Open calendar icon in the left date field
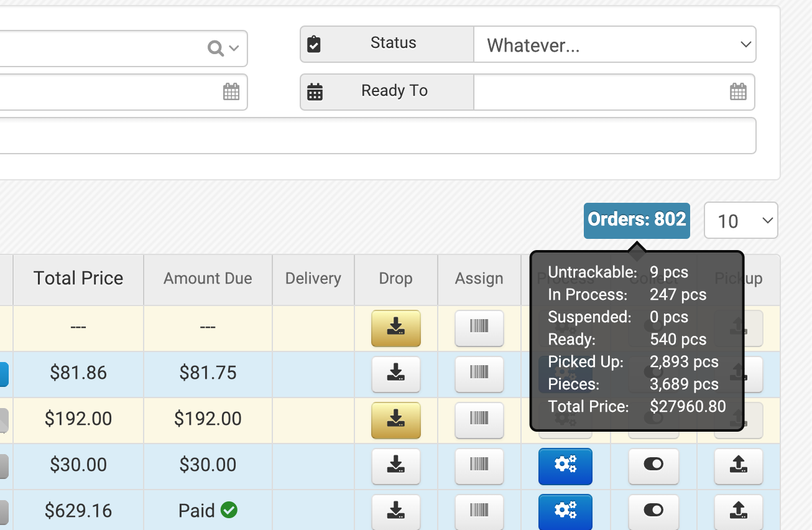Image resolution: width=812 pixels, height=530 pixels. tap(231, 92)
